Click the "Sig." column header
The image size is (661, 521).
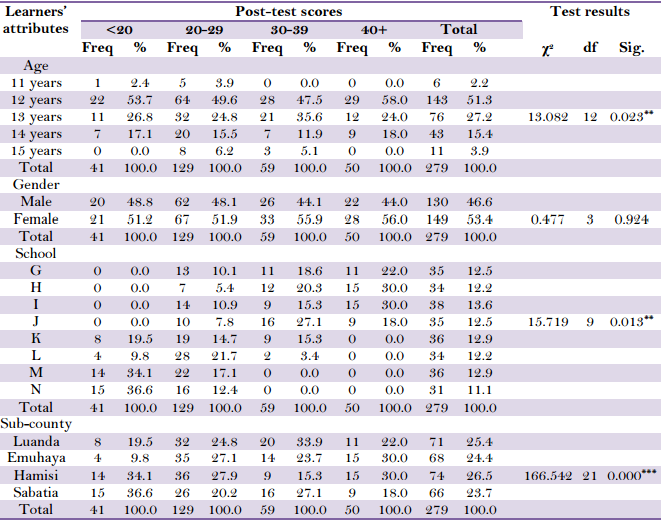[x=630, y=47]
